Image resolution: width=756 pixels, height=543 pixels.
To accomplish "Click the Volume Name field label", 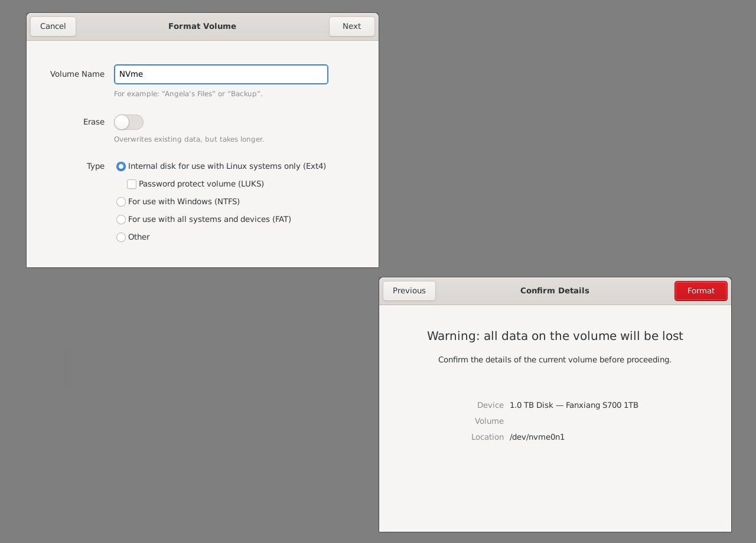I will tap(77, 74).
